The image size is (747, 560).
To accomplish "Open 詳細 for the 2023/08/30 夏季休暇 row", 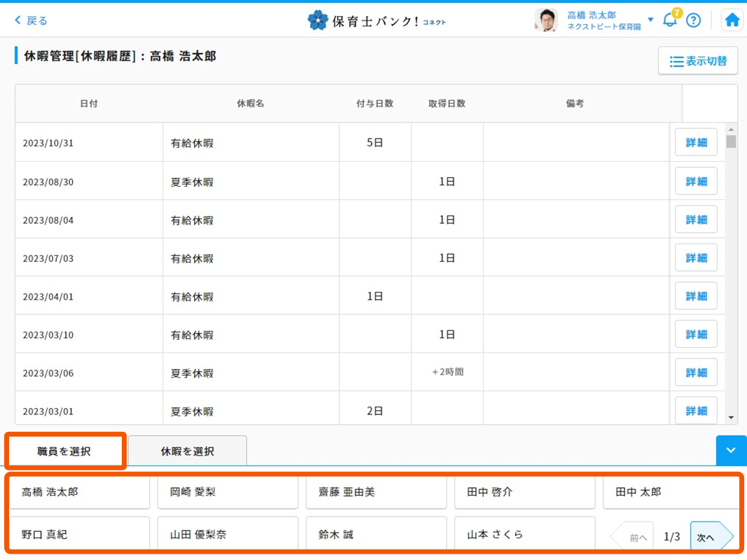I will [x=696, y=181].
